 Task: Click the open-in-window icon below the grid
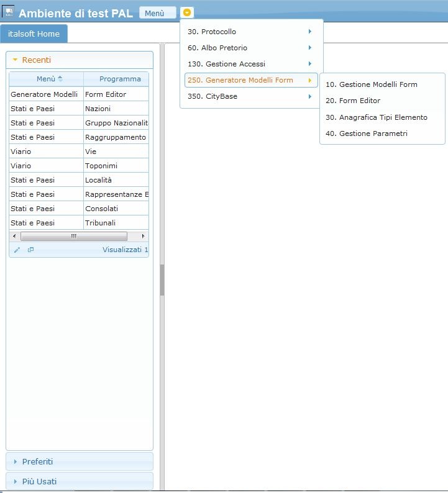coord(30,250)
